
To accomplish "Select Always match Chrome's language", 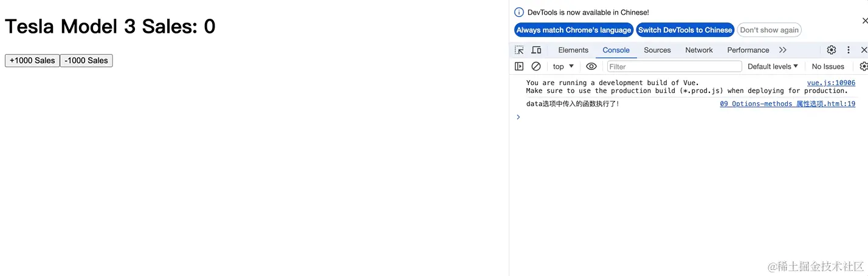I will click(574, 30).
